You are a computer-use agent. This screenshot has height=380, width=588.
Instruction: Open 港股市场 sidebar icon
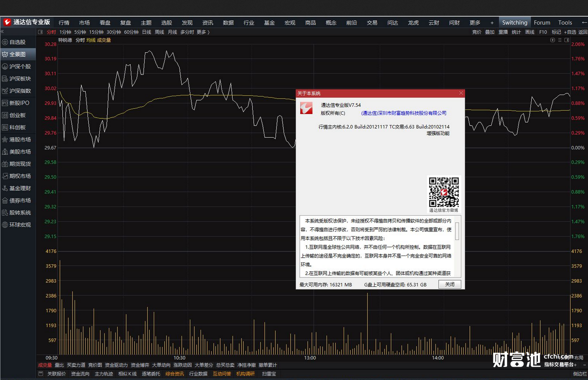point(5,139)
